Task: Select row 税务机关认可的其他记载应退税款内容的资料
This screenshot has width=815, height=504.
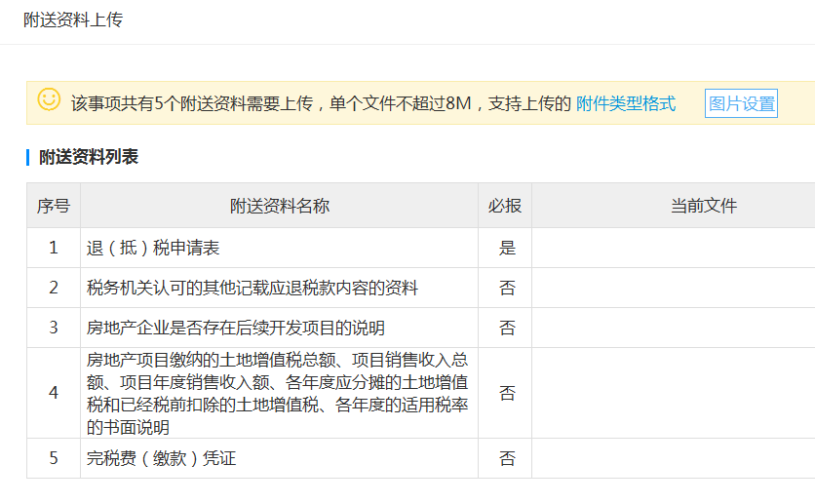Action: [x=421, y=288]
